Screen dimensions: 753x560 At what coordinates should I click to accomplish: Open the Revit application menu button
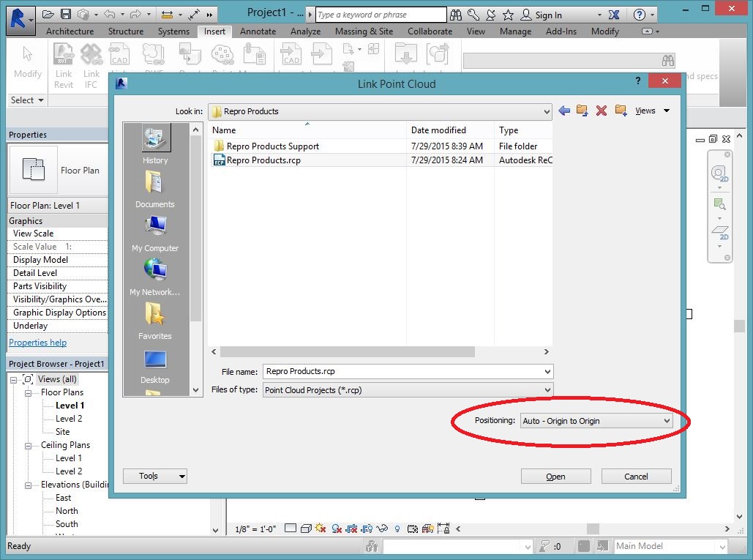20,20
